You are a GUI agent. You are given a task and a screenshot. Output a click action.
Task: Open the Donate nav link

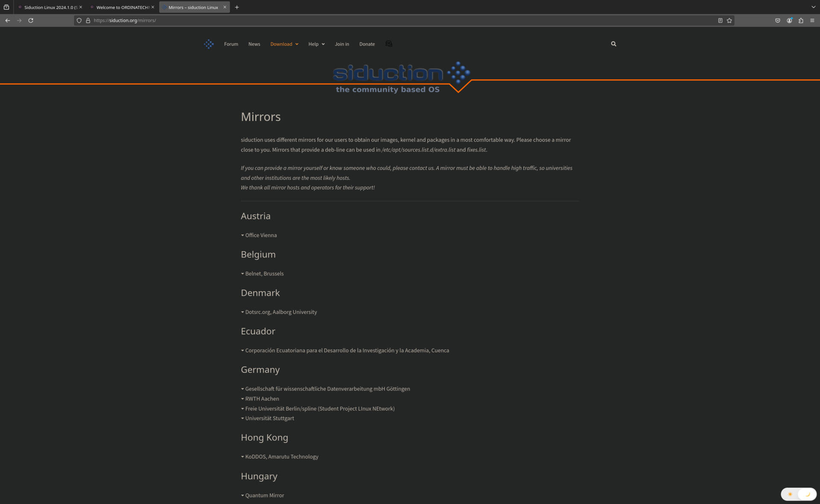[367, 44]
